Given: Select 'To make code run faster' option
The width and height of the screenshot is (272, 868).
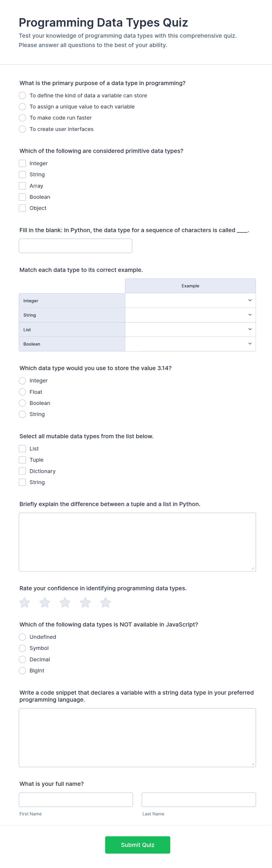Looking at the screenshot, I should point(22,118).
